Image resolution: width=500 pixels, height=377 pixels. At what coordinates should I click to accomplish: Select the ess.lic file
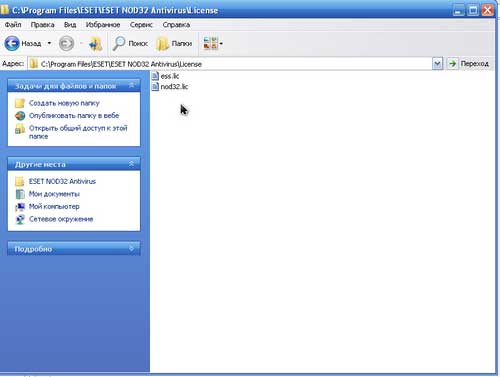[165, 76]
